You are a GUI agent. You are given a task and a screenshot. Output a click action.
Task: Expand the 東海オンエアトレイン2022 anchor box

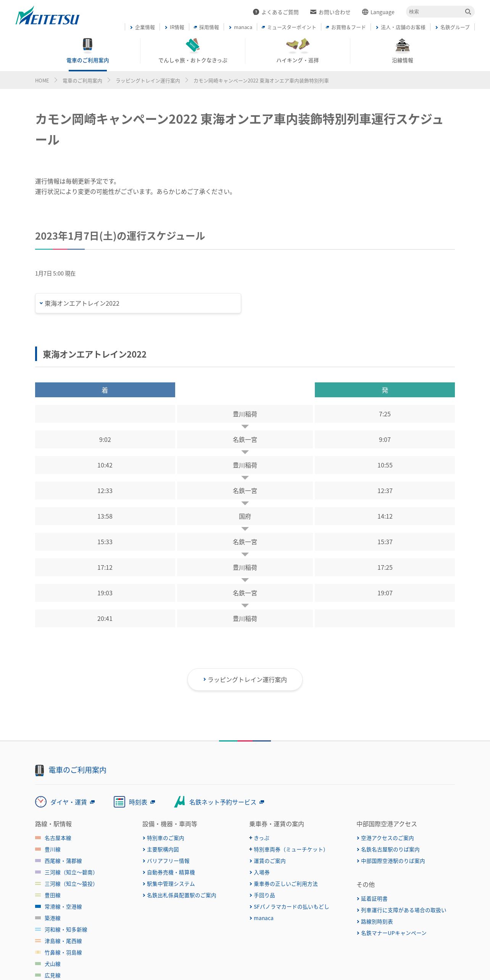click(x=138, y=303)
